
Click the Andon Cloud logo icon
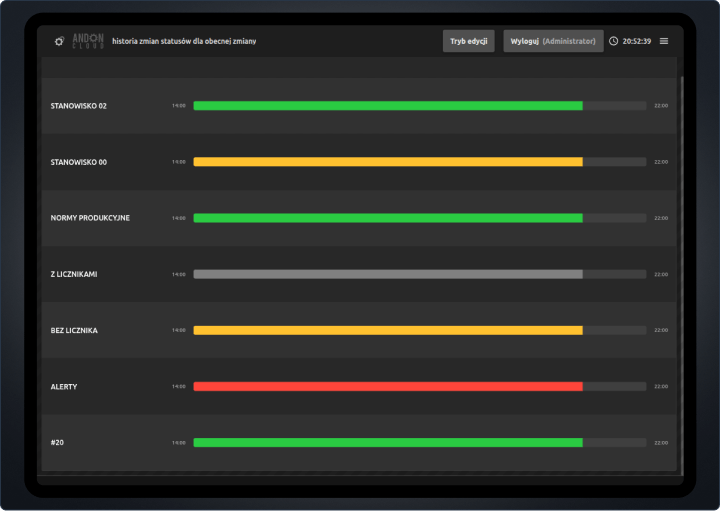[60, 41]
